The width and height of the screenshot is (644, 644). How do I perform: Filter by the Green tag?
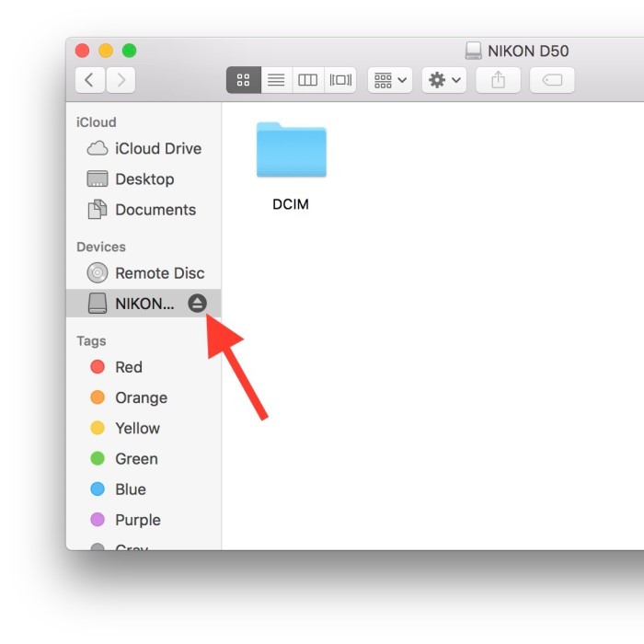pos(144,458)
